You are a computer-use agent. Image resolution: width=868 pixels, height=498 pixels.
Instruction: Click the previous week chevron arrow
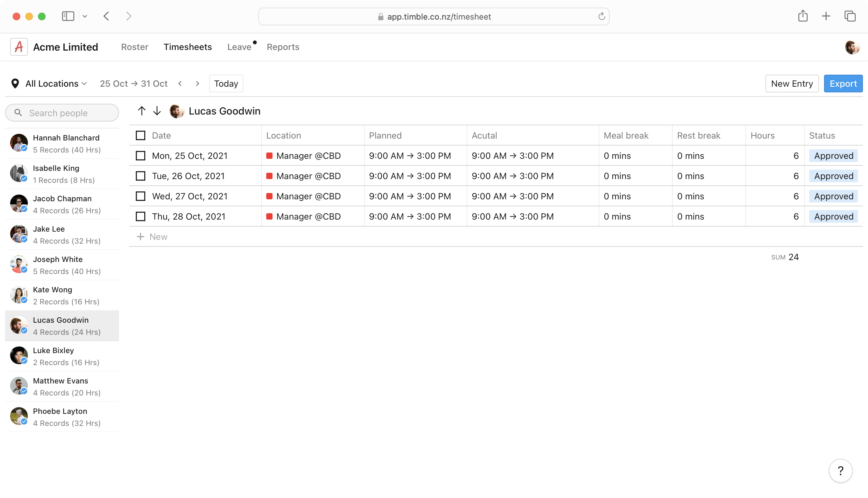[180, 83]
